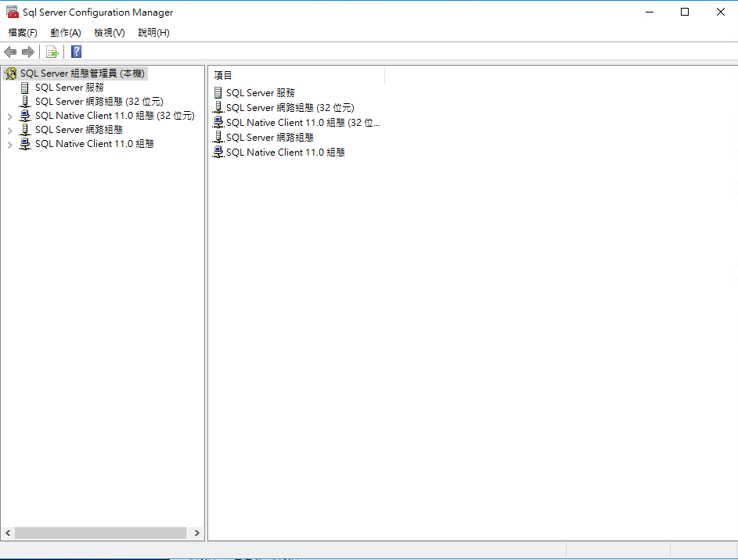Viewport: 738px width, 560px height.
Task: Click the Back arrow toolbar icon
Action: tap(10, 52)
